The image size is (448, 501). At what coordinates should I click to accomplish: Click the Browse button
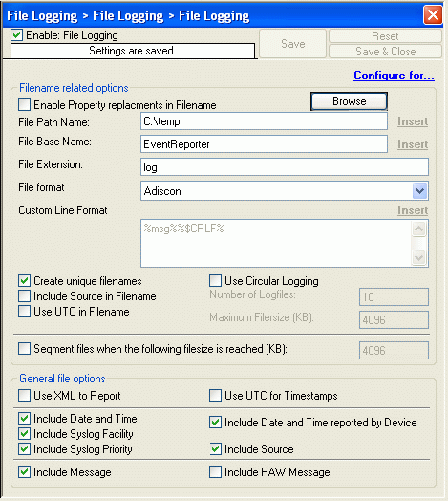349,101
